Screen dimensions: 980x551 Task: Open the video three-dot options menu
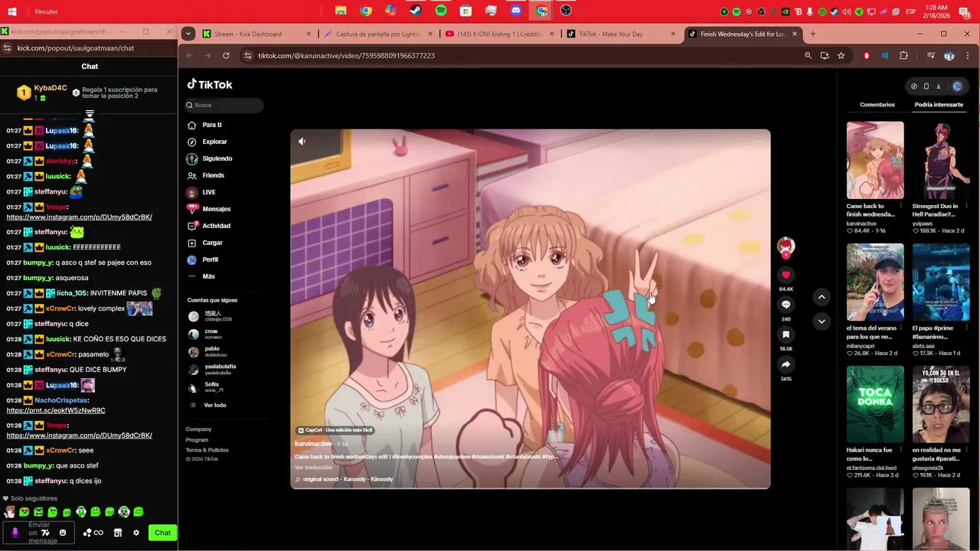(x=758, y=141)
